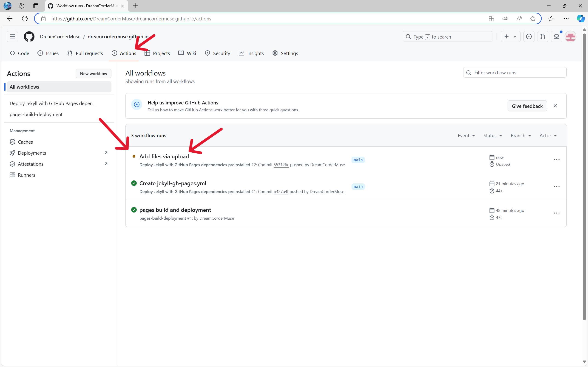Reload the page with the refresh icon
Image resolution: width=588 pixels, height=367 pixels.
pos(25,19)
